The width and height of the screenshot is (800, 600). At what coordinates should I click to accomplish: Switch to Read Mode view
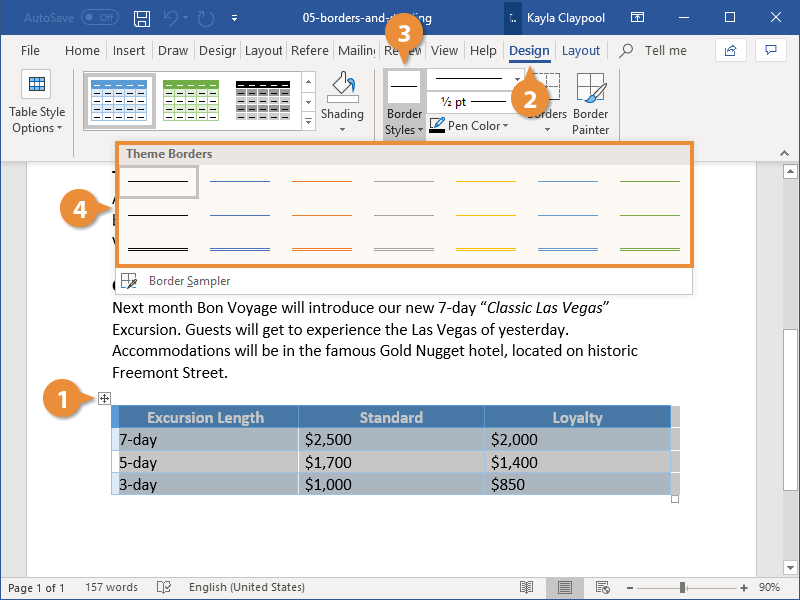(x=528, y=587)
